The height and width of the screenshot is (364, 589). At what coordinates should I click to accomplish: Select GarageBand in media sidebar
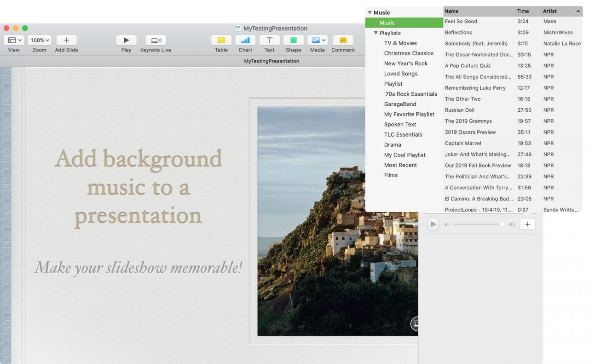coord(400,104)
